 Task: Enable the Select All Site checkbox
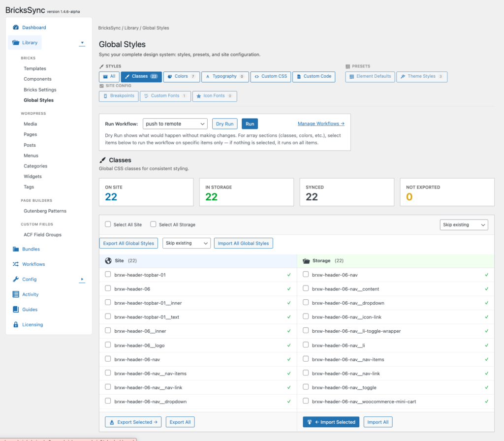click(x=108, y=224)
